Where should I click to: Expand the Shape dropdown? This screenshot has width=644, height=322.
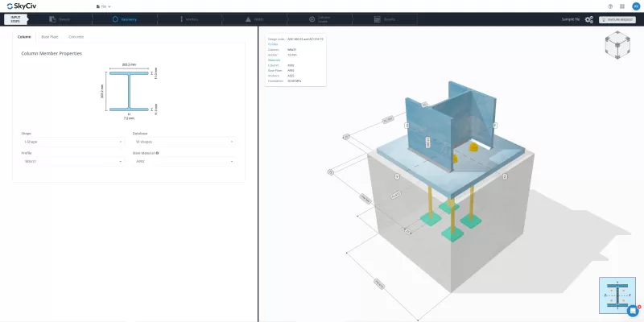pos(72,142)
